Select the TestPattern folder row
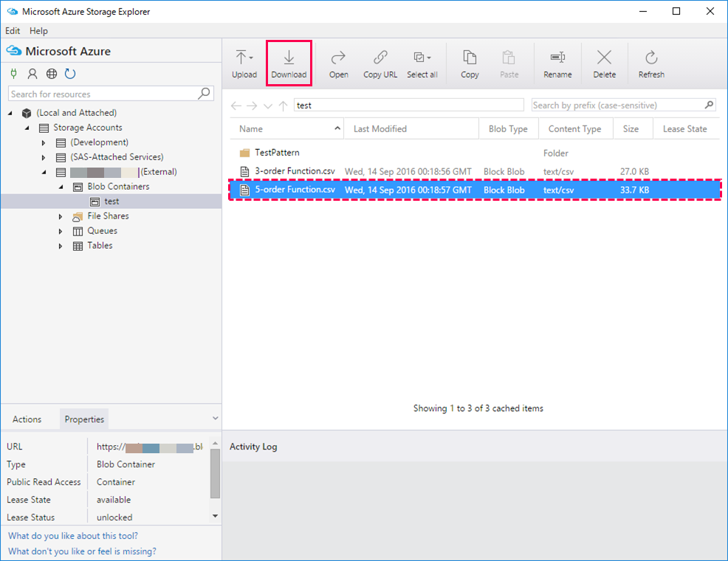728x561 pixels. [475, 153]
